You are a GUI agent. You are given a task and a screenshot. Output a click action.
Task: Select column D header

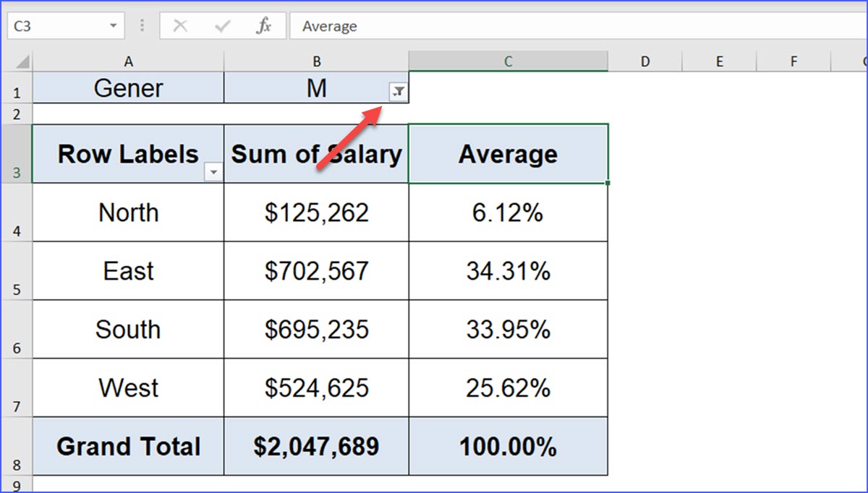pyautogui.click(x=644, y=62)
